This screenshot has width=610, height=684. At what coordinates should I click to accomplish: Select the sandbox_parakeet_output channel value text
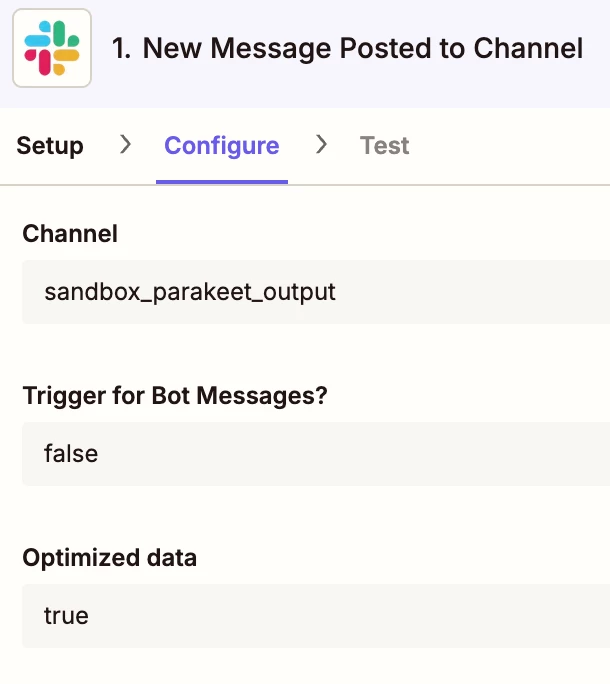(x=190, y=292)
